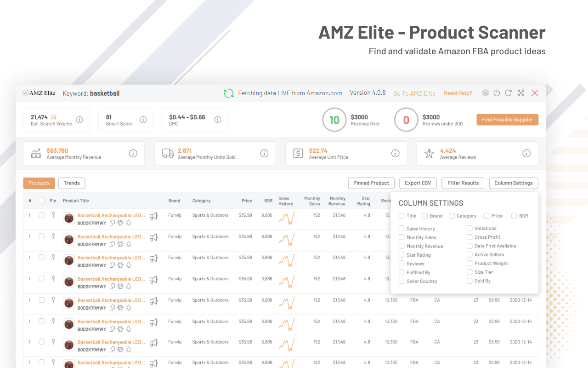This screenshot has height=368, width=588.
Task: Close the Product Scanner with the red X
Action: (x=535, y=93)
